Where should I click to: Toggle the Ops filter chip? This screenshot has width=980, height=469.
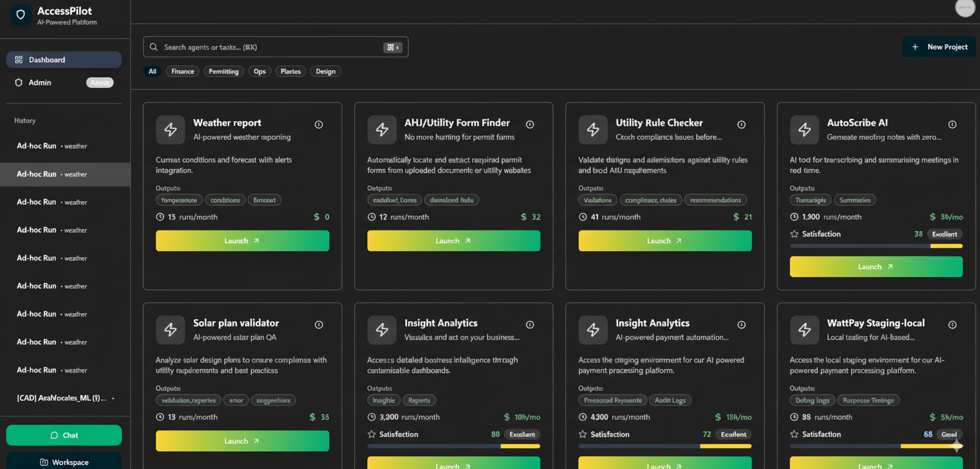(x=259, y=71)
